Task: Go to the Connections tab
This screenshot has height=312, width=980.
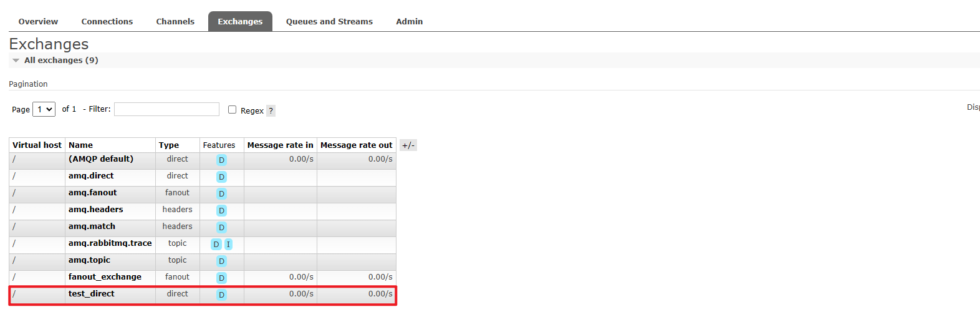Action: (x=107, y=21)
